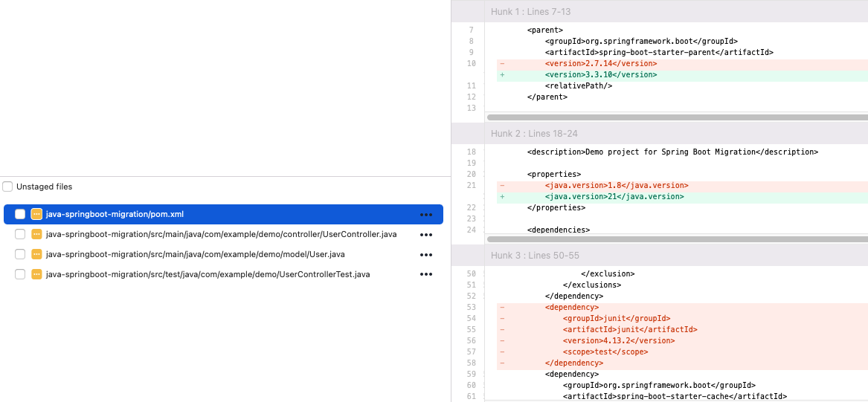Select the UserControllerTest.java file row

pyautogui.click(x=223, y=274)
